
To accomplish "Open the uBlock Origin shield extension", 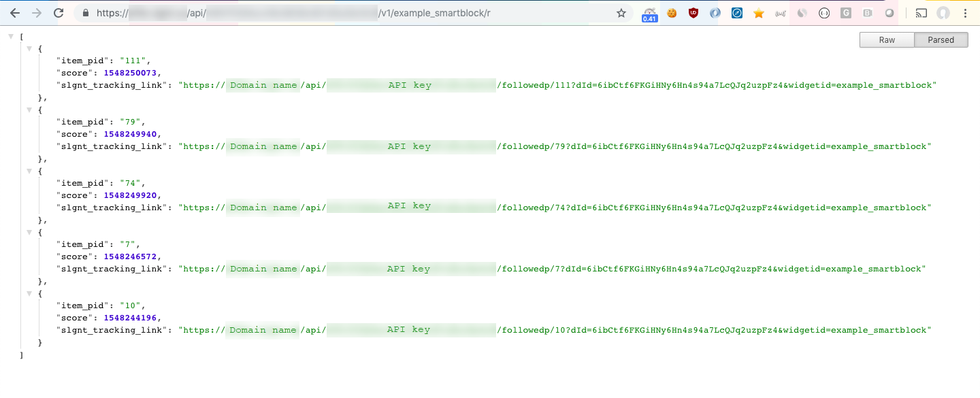I will pyautogui.click(x=693, y=13).
